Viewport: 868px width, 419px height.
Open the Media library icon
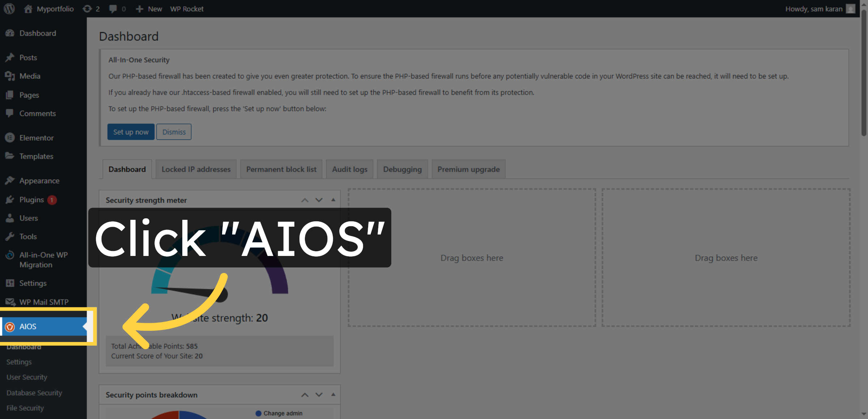[10, 76]
